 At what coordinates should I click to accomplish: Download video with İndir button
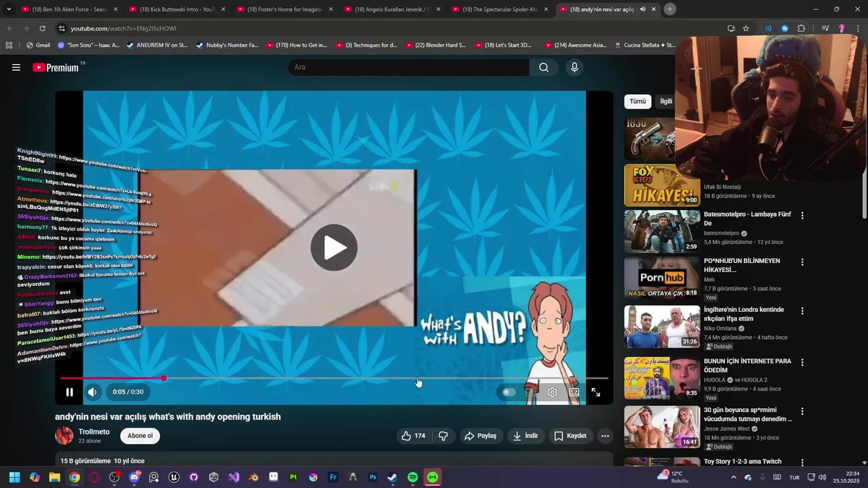point(526,436)
